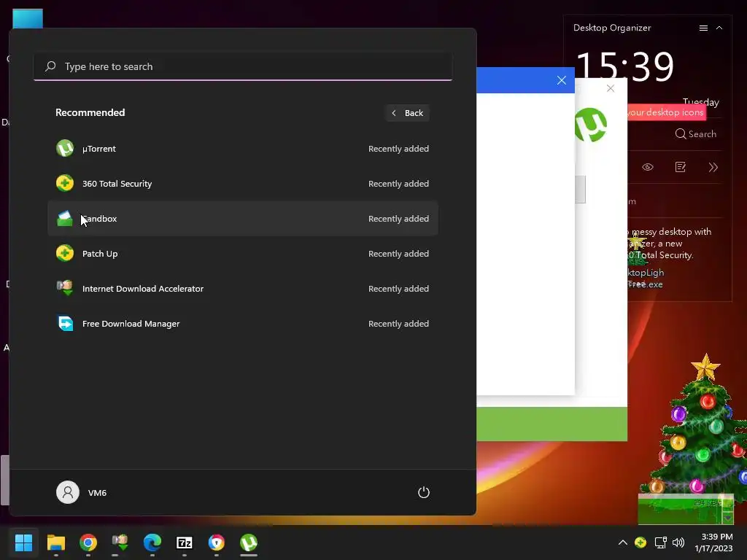Click the Back button in Recommended
The image size is (747, 560).
pos(407,113)
